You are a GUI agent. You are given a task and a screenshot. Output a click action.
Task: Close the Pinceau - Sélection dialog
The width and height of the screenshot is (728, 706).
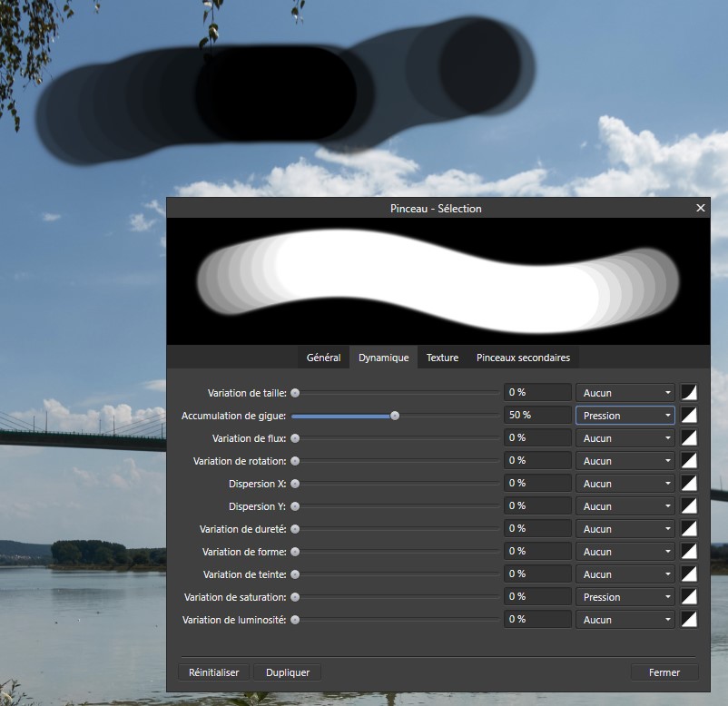pyautogui.click(x=701, y=208)
